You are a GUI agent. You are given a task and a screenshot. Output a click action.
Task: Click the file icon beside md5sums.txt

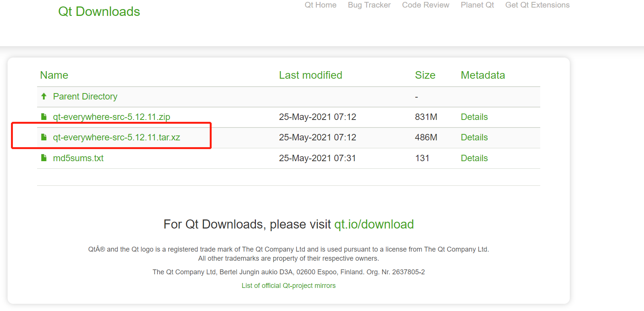click(44, 158)
